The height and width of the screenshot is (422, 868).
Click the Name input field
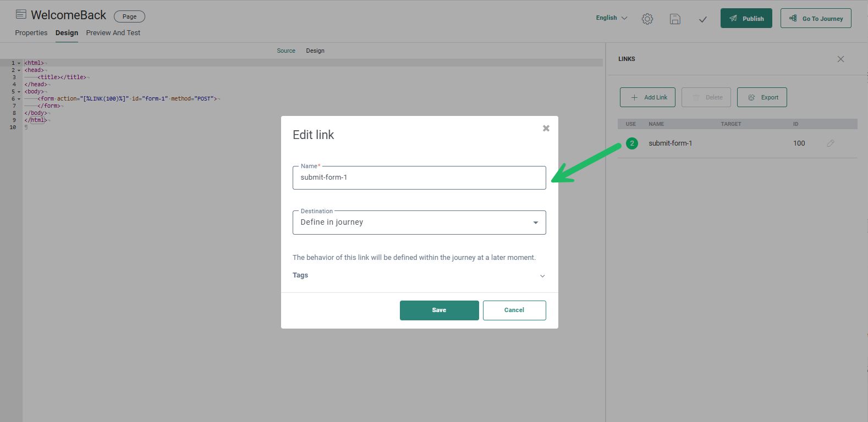click(x=419, y=177)
